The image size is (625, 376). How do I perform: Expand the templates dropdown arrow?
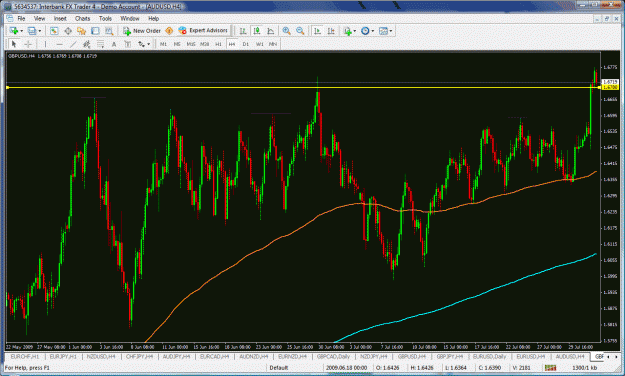pyautogui.click(x=391, y=31)
